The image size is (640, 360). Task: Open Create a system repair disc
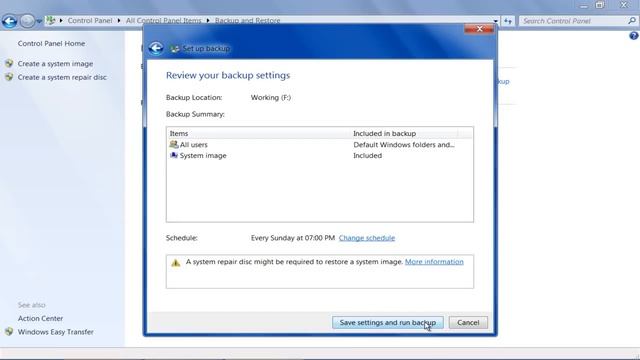coord(62,77)
